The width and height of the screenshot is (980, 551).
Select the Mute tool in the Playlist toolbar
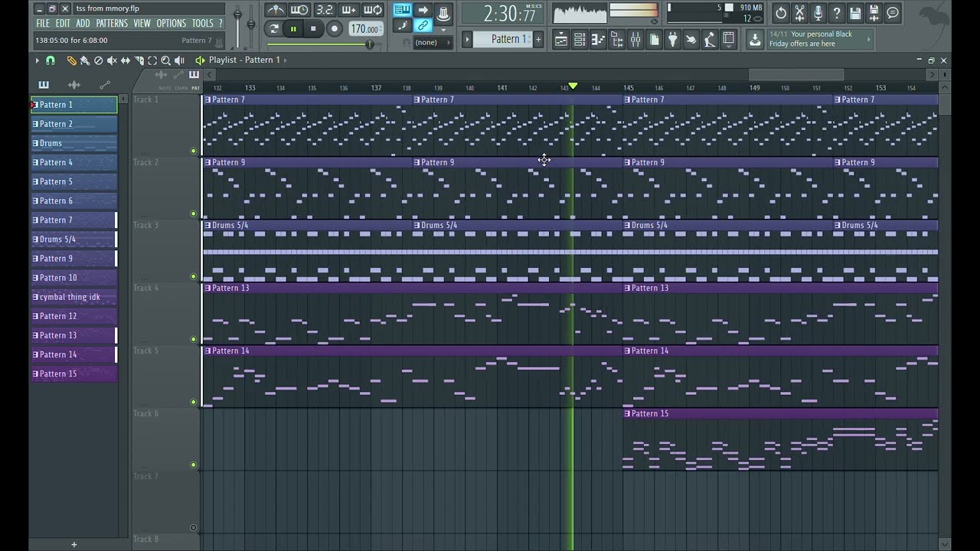(112, 60)
